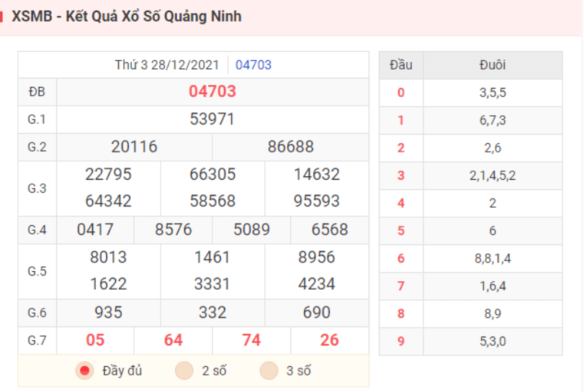Click the Đuôi value 6,7,3
This screenshot has width=584, height=392.
pos(493,120)
